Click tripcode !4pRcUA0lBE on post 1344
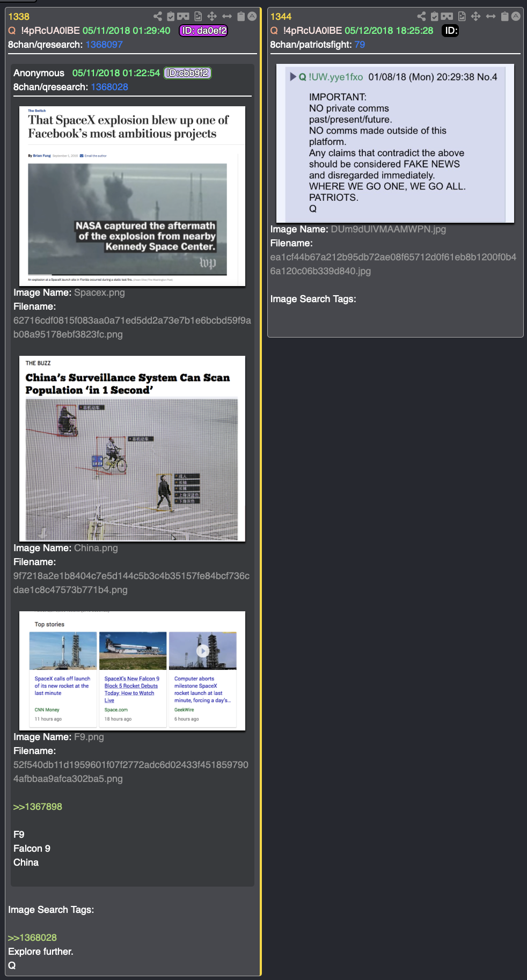This screenshot has height=980, width=527. pyautogui.click(x=312, y=31)
